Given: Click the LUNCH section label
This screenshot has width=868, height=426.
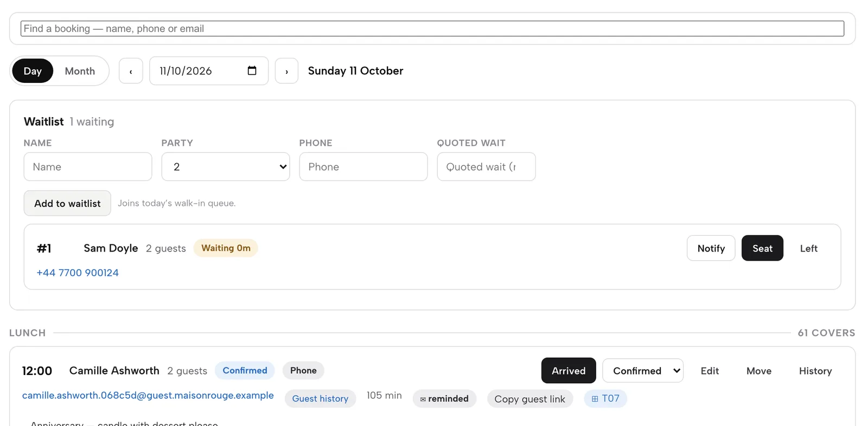Looking at the screenshot, I should 28,333.
